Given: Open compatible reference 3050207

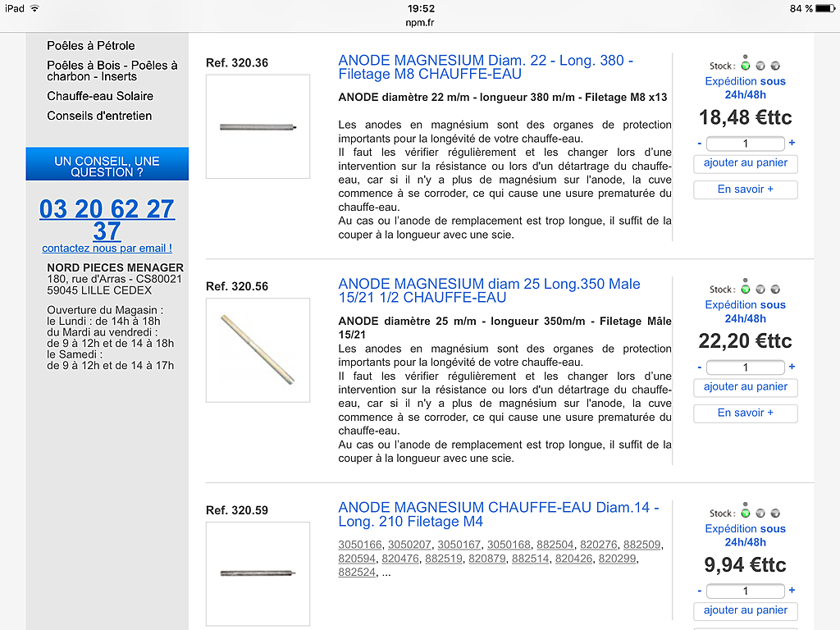Looking at the screenshot, I should point(409,545).
